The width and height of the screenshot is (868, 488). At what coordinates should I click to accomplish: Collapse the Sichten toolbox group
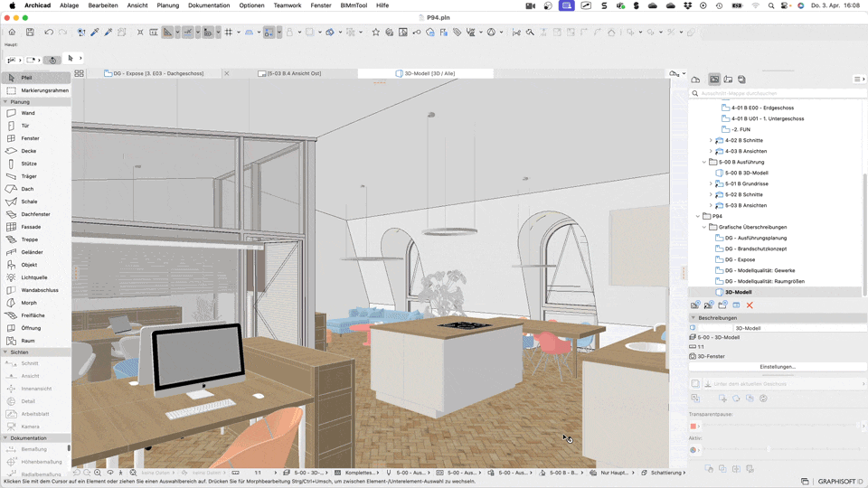(x=5, y=352)
